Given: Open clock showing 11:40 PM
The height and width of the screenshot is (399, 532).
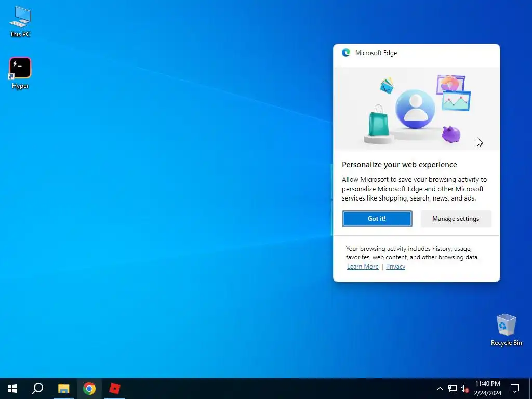Looking at the screenshot, I should point(487,389).
